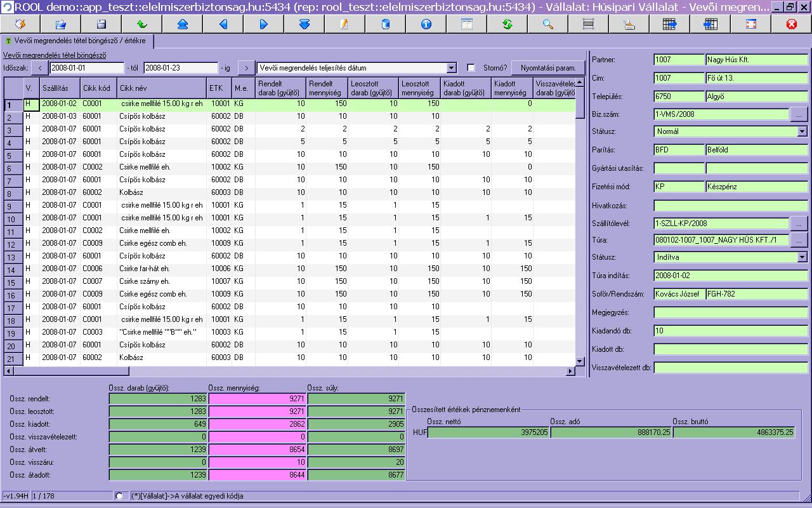This screenshot has height=508, width=812.
Task: Click the Cikk név column header
Action: pyautogui.click(x=161, y=88)
